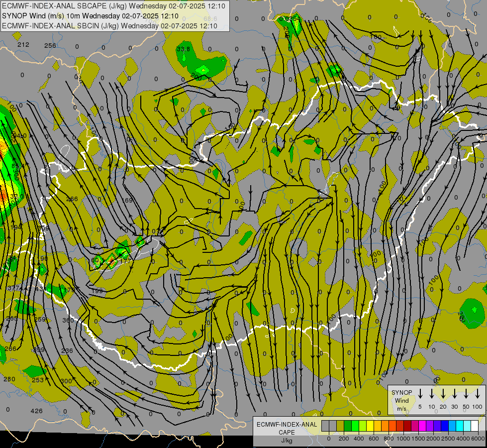487x448 pixels.
Task: Click the map value '426'
Action: pos(36,411)
